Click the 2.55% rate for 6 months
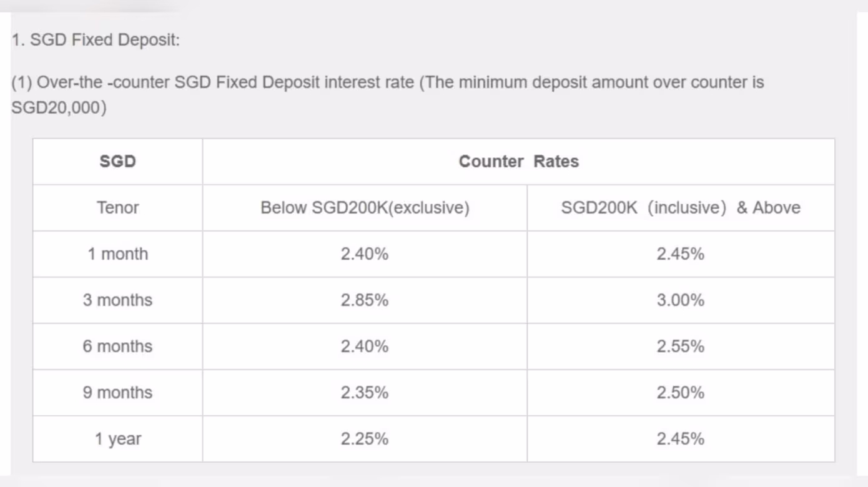868x487 pixels. point(681,347)
